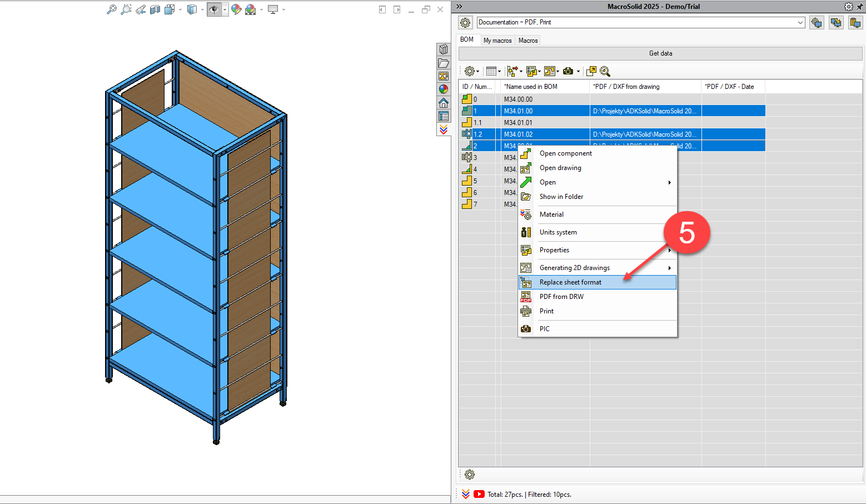Open the View Orientation dropdown arrow

[x=180, y=10]
